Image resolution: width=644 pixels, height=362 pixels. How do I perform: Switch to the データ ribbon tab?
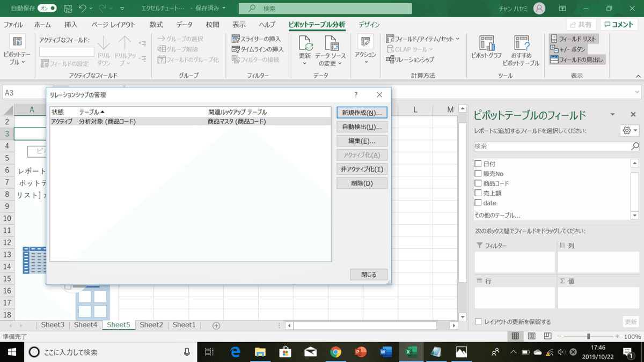[185, 25]
